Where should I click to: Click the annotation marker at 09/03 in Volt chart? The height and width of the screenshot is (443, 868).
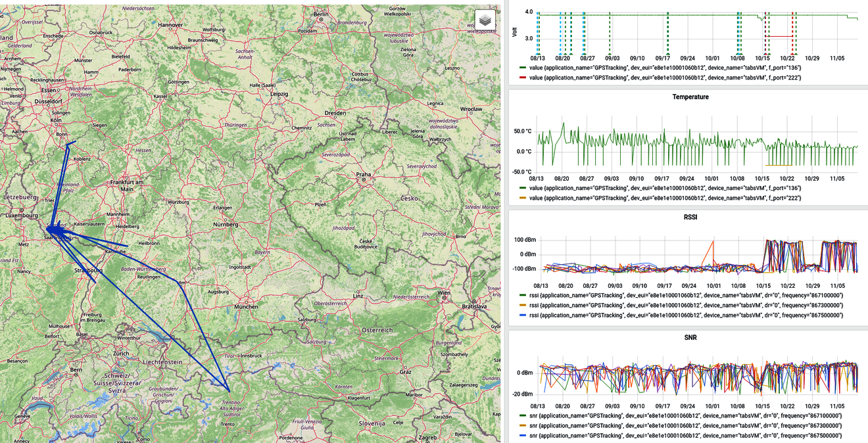pos(610,54)
